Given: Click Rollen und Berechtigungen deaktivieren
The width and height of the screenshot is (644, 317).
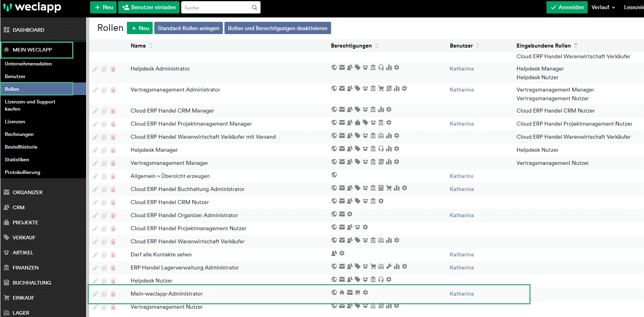Looking at the screenshot, I should [x=278, y=28].
